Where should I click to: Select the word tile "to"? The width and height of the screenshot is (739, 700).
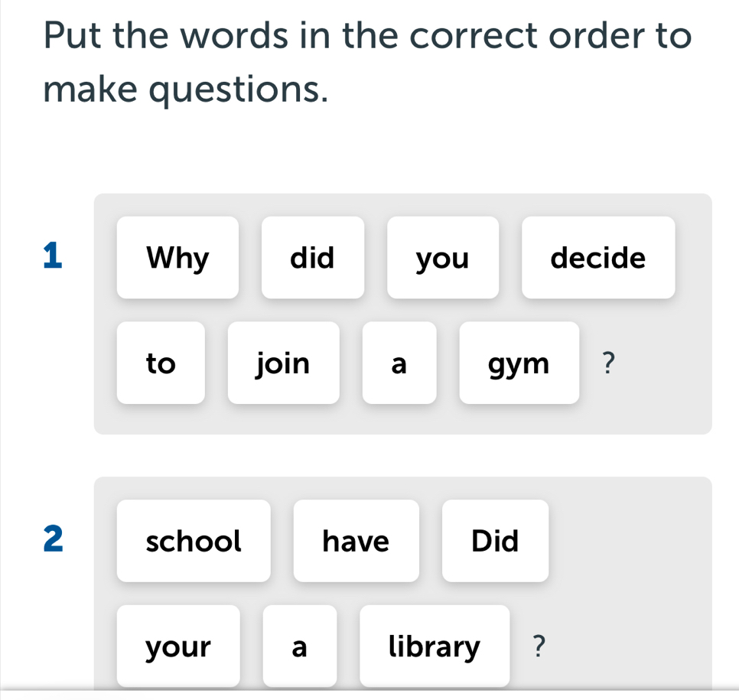click(161, 363)
